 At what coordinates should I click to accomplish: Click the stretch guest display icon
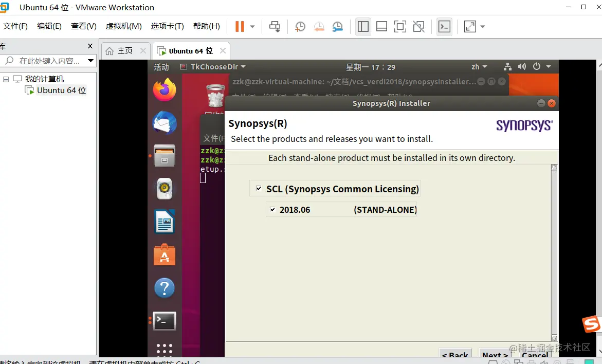tap(470, 27)
